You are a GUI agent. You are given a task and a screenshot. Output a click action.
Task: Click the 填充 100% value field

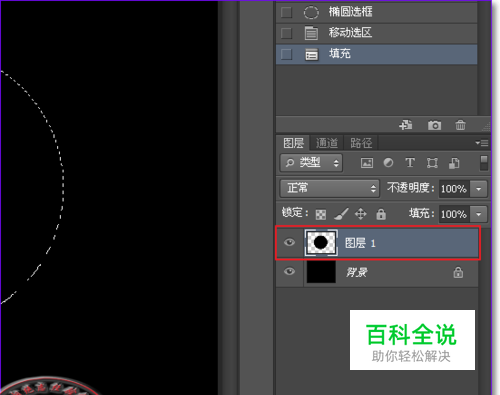pyautogui.click(x=454, y=214)
